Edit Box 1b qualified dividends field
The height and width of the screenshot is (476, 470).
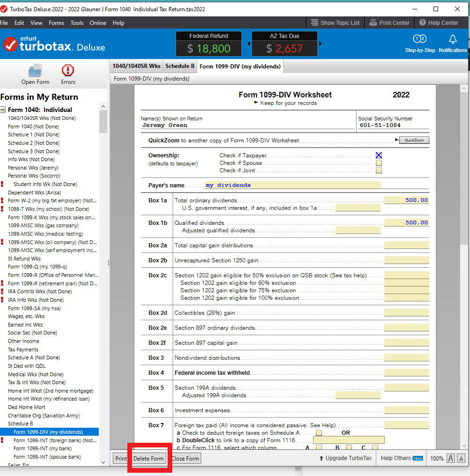pyautogui.click(x=407, y=223)
